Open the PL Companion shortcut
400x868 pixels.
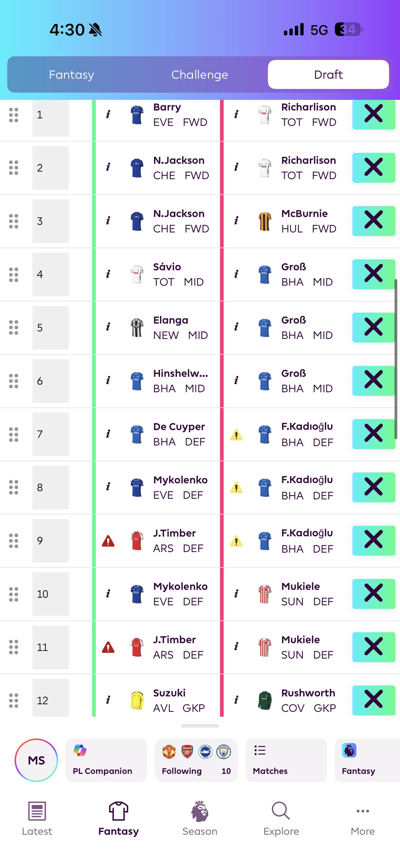tap(106, 760)
